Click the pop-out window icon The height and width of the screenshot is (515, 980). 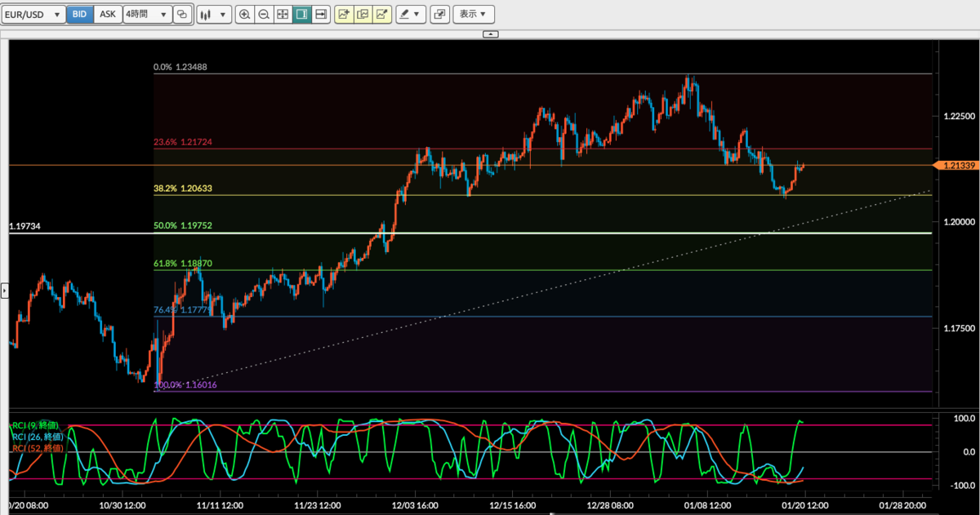point(439,14)
